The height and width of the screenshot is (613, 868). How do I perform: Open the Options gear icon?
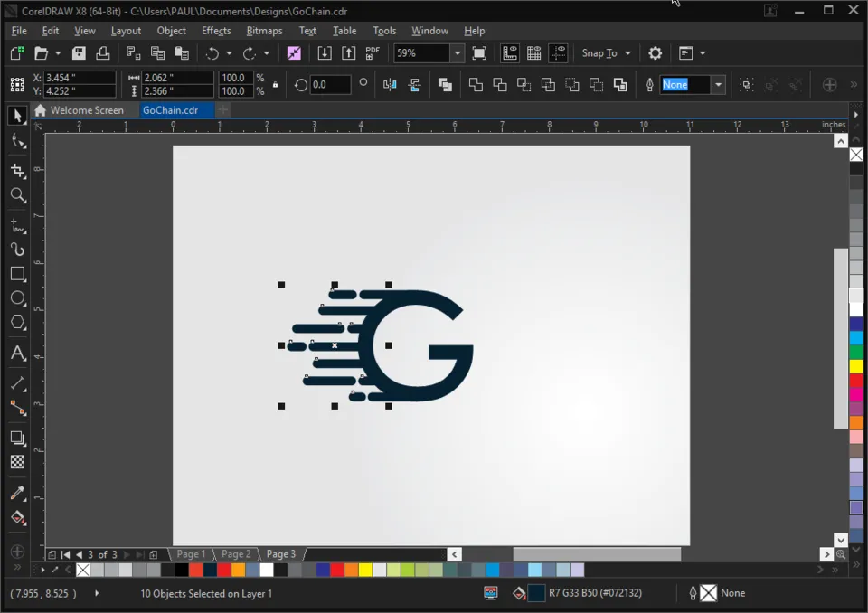coord(655,53)
